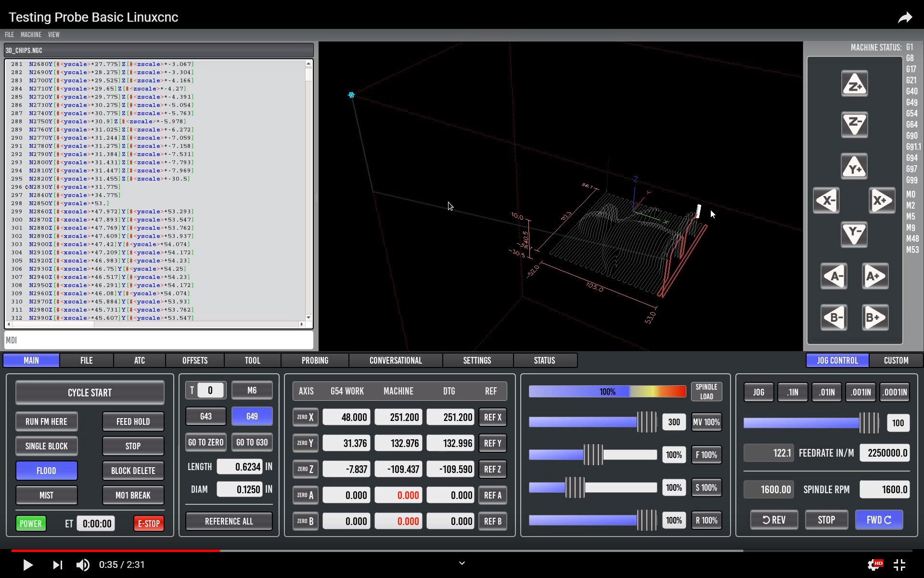Click the A- jog arrow
This screenshot has height=578, width=924.
coord(834,276)
